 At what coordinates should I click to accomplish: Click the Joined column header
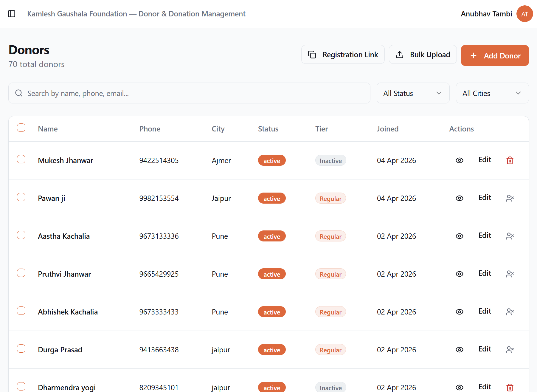(x=387, y=129)
